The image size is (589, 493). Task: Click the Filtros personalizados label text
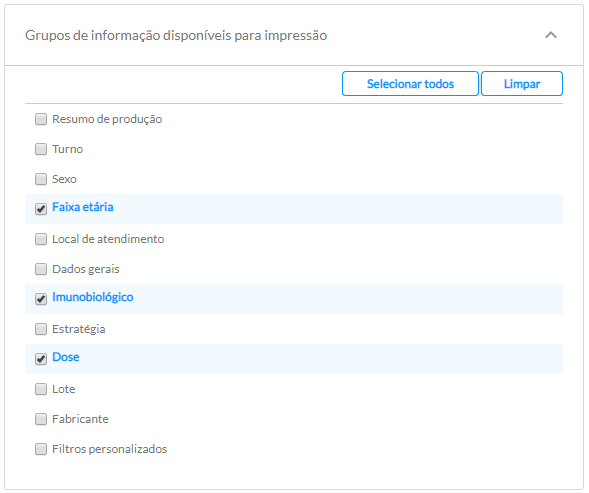tap(110, 449)
